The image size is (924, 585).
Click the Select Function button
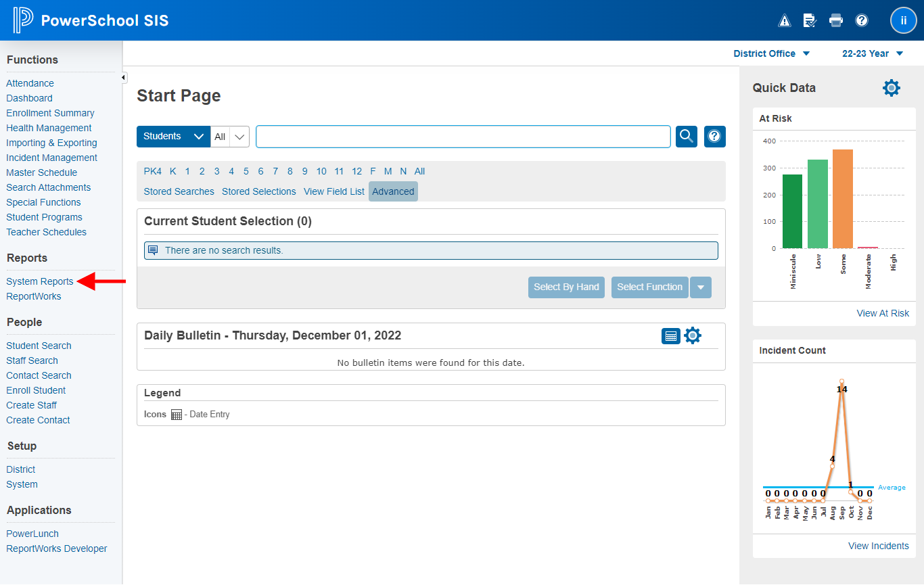pyautogui.click(x=650, y=287)
